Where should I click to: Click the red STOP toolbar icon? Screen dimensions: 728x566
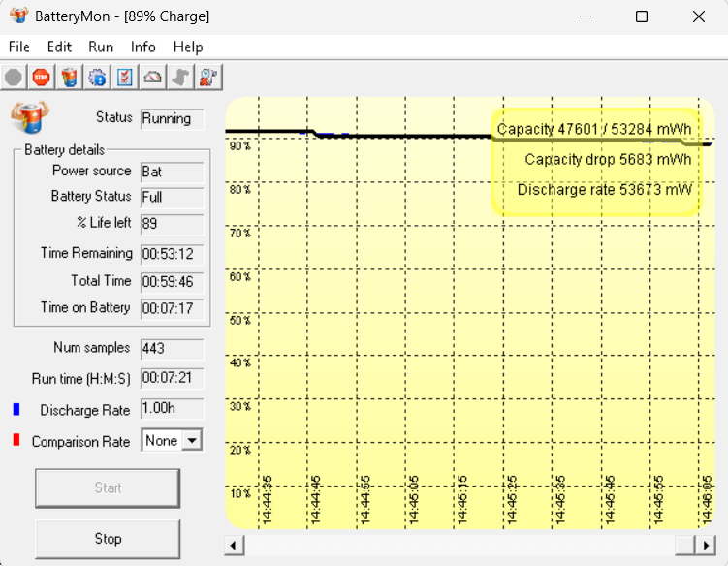(x=42, y=78)
